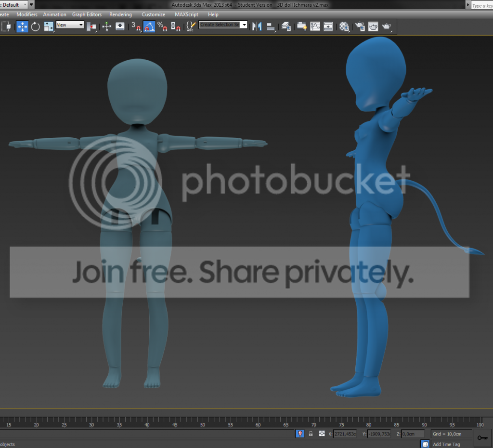Click the quick access toolbar customize arrow

[31, 5]
